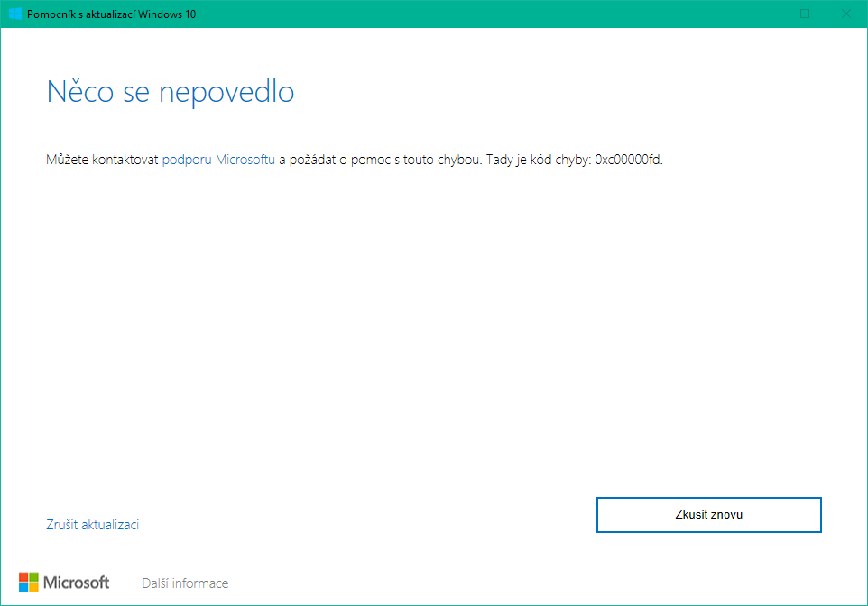868x606 pixels.
Task: Click the Windows logo in title bar
Action: click(15, 14)
